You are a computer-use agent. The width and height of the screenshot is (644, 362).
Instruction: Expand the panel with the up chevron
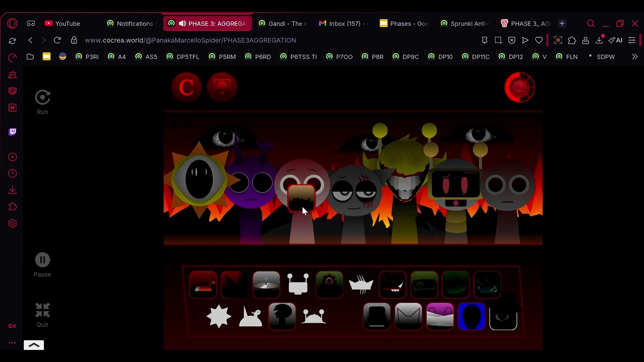(34, 345)
